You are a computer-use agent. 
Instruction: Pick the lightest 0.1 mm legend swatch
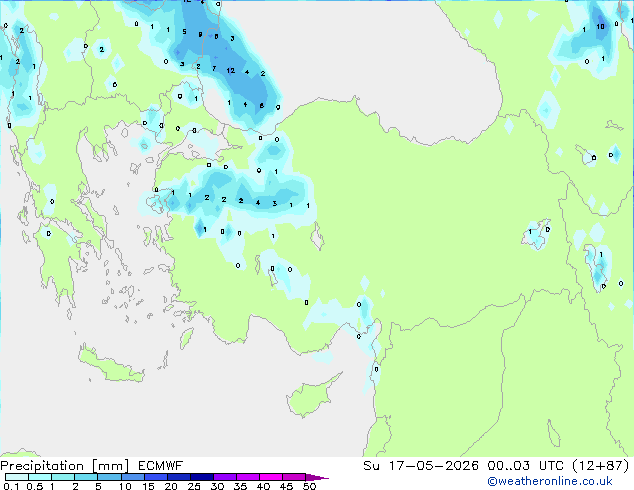[17, 477]
